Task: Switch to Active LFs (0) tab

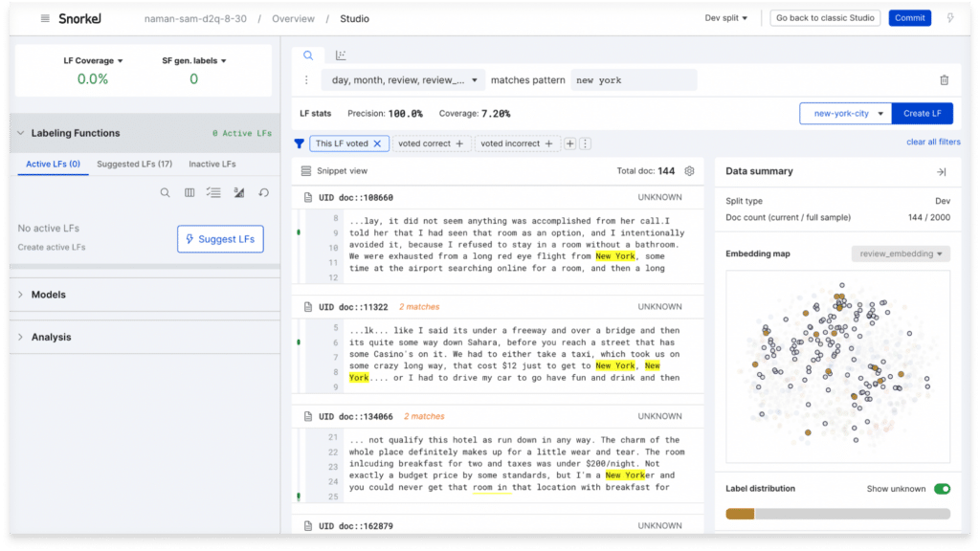Action: (x=54, y=165)
